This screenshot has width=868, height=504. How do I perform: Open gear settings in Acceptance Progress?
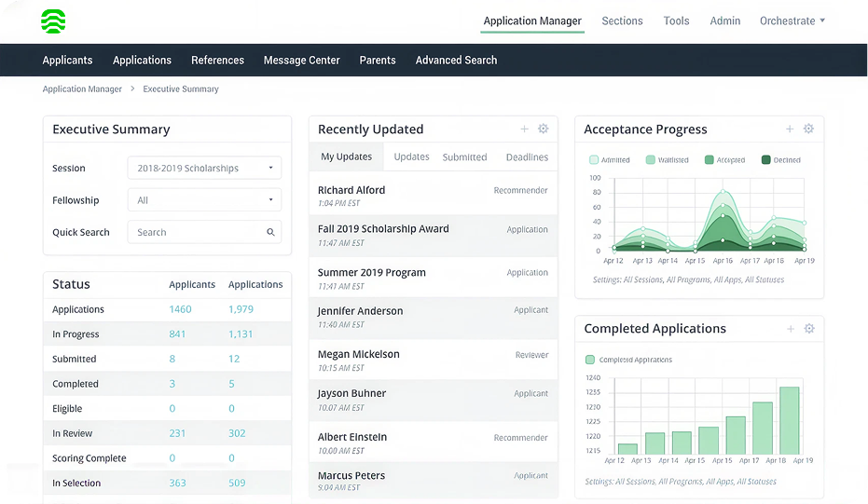tap(808, 129)
